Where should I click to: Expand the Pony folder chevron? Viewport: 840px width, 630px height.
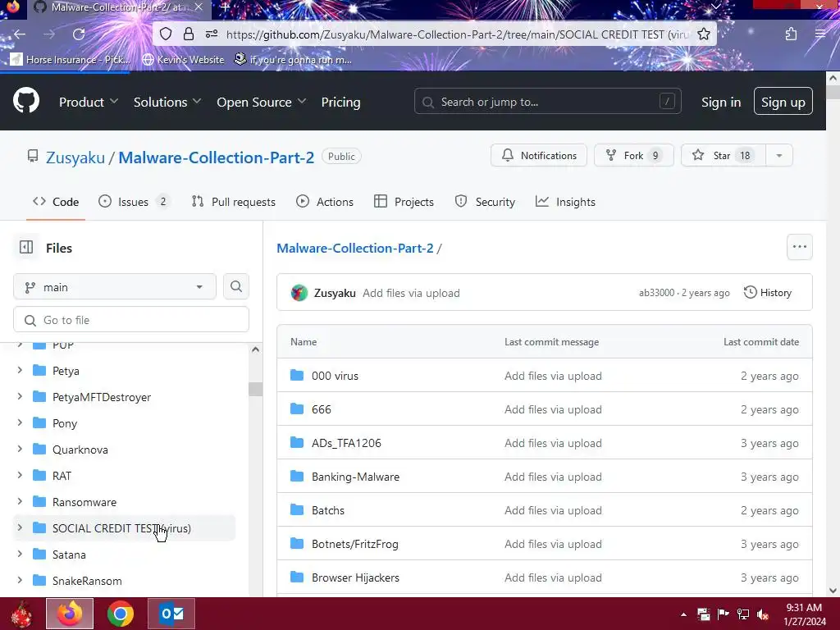[x=20, y=422]
